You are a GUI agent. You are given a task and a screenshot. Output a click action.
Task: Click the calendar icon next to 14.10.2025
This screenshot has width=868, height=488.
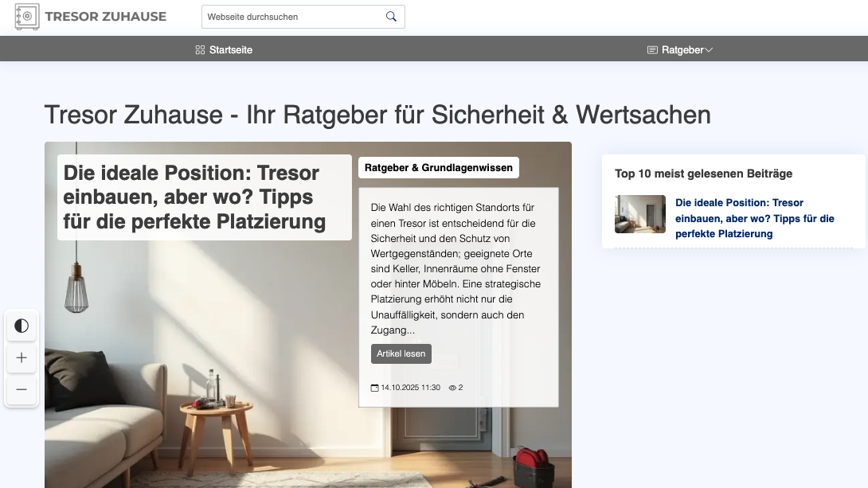[375, 388]
